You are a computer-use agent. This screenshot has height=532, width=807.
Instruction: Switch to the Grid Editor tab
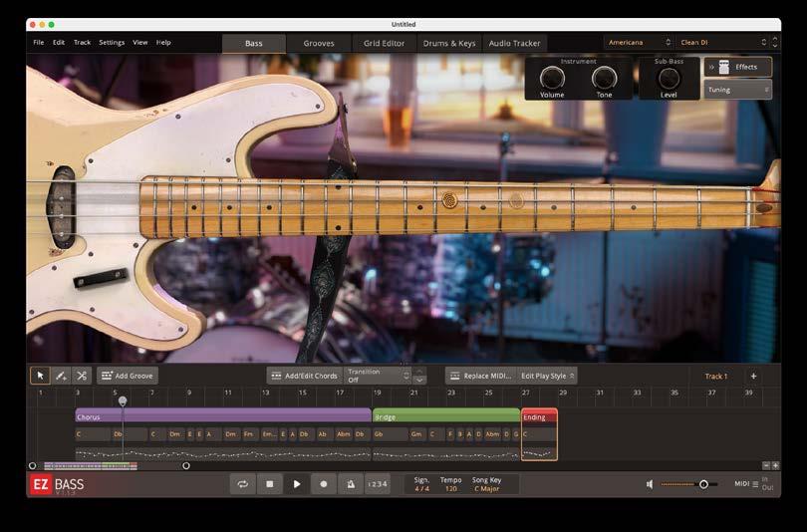pyautogui.click(x=384, y=44)
